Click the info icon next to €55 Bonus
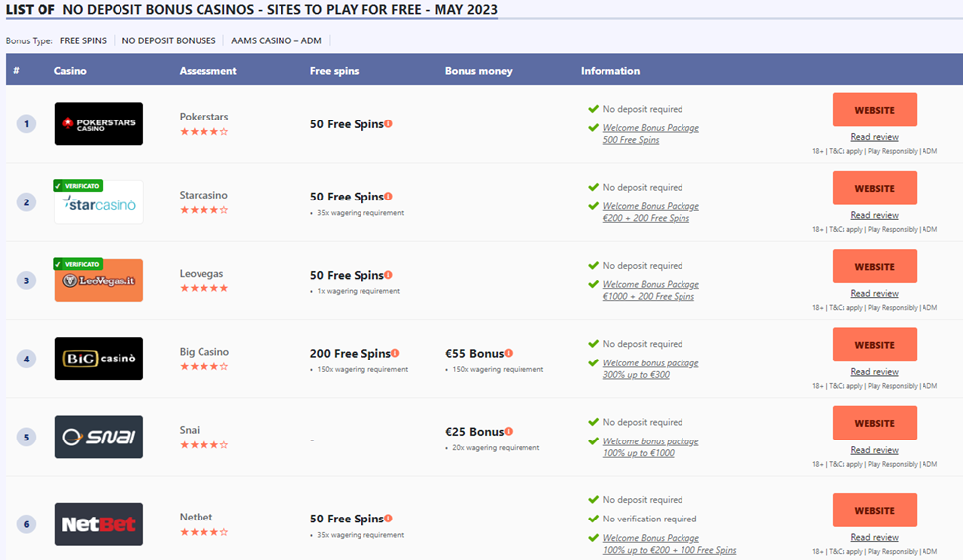Screen dimensions: 963x560 pyautogui.click(x=509, y=353)
